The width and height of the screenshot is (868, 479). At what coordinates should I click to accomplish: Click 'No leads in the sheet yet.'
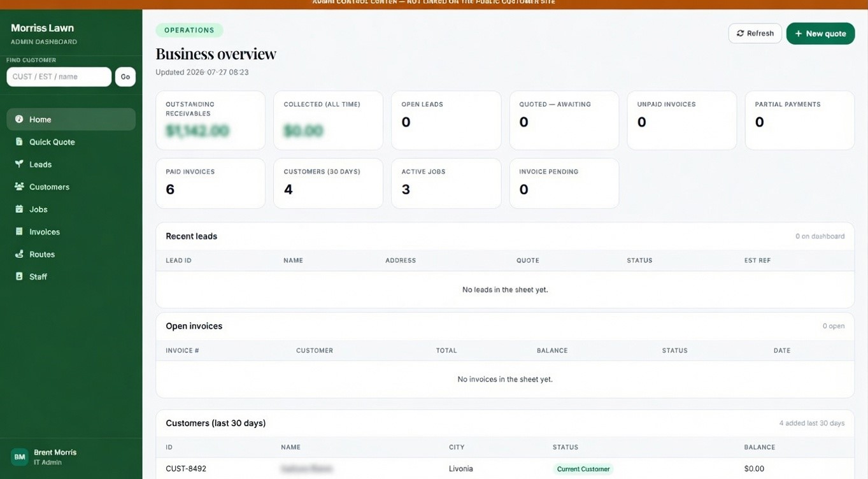pyautogui.click(x=505, y=289)
